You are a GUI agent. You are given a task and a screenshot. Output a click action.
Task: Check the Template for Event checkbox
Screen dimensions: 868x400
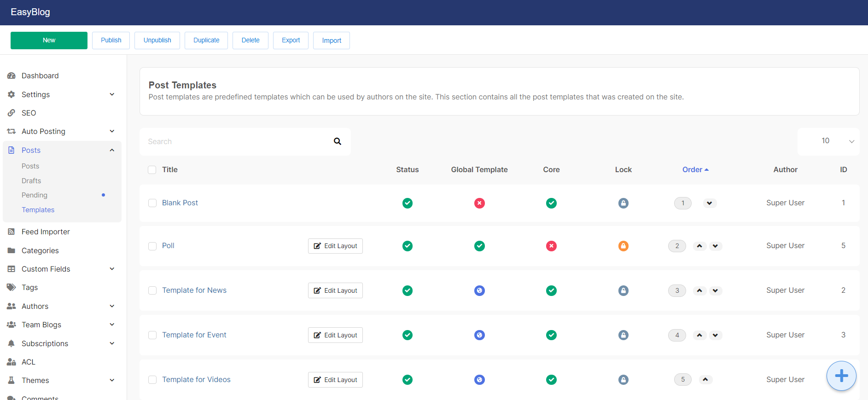[152, 335]
